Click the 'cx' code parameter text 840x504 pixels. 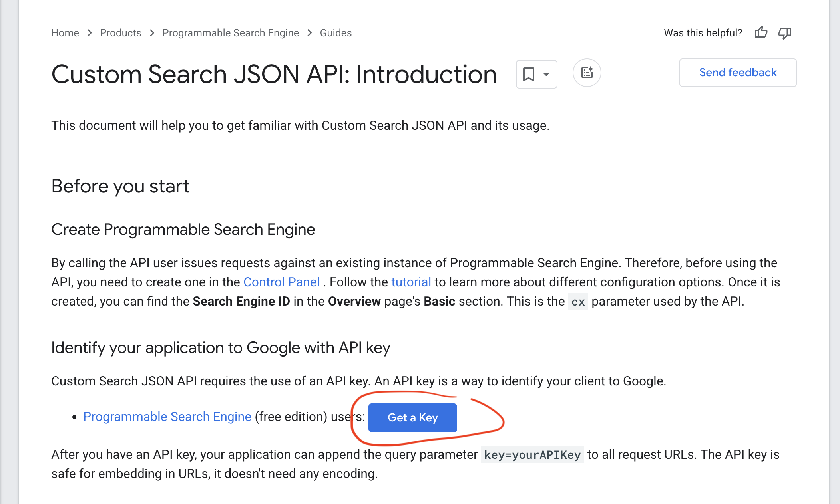pos(578,302)
